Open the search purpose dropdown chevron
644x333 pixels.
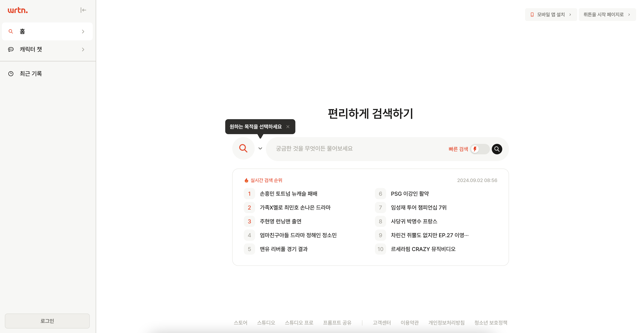pos(260,148)
